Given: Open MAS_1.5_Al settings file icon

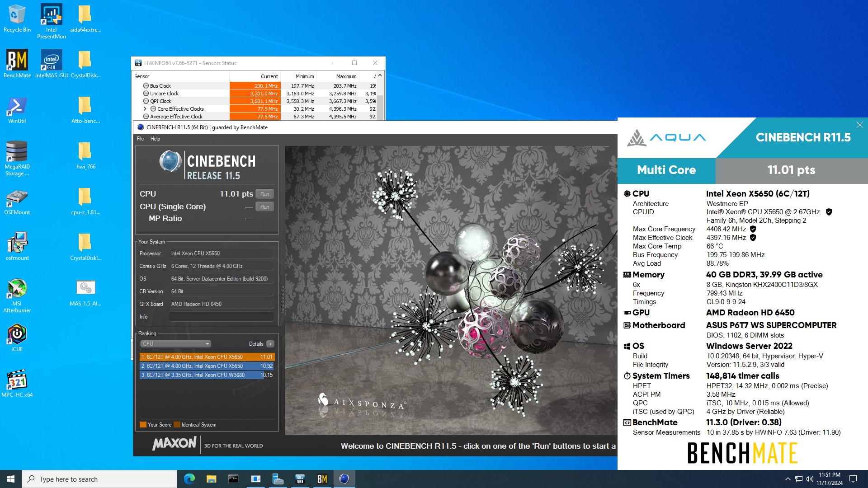Looking at the screenshot, I should point(85,292).
